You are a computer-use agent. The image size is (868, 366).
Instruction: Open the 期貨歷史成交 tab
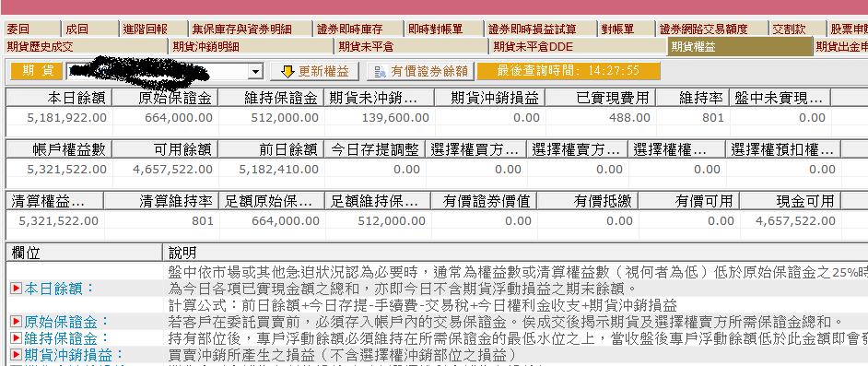85,46
